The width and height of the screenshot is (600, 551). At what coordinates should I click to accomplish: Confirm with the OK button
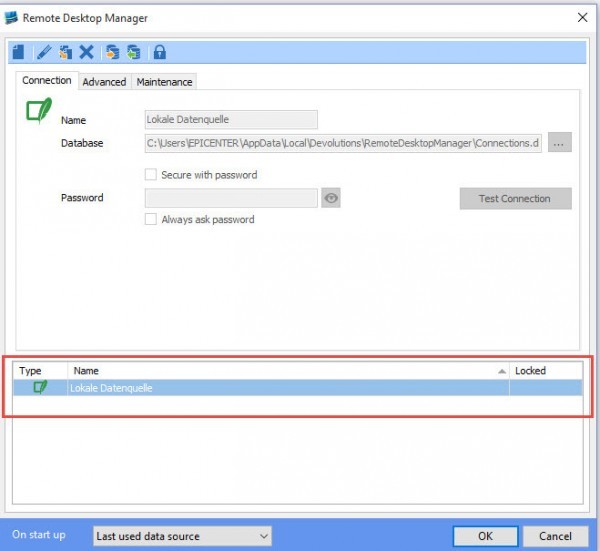[x=484, y=536]
